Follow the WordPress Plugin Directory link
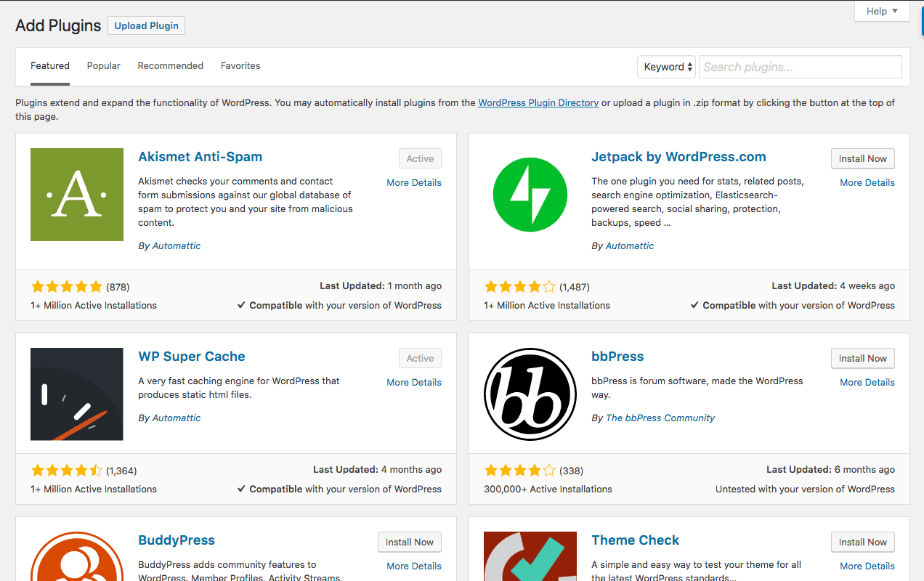The image size is (924, 581). point(538,102)
